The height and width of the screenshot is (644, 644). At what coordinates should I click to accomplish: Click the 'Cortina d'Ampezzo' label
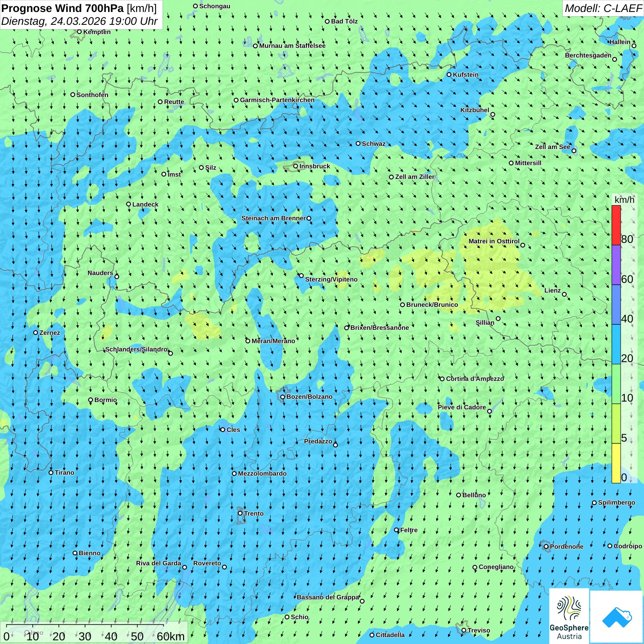tap(475, 379)
